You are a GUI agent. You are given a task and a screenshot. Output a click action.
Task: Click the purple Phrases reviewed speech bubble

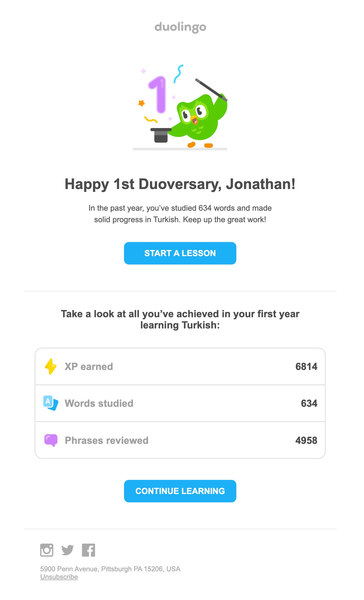pyautogui.click(x=51, y=440)
